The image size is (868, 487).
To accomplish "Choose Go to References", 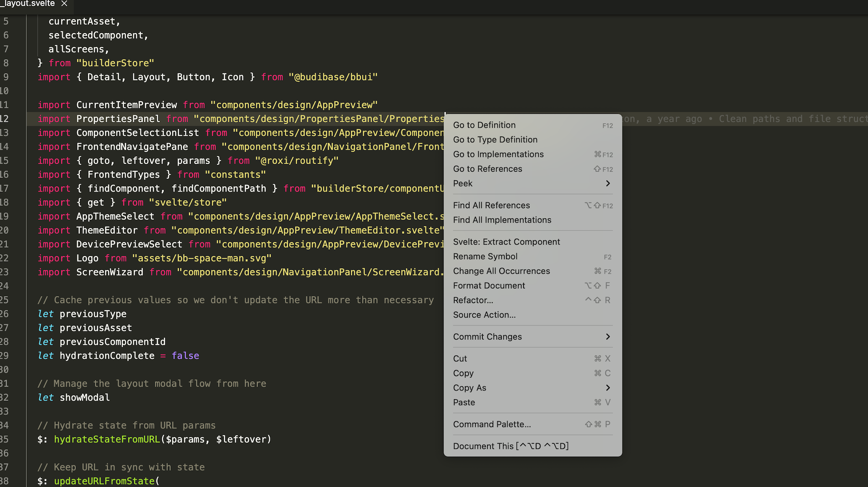I will pos(487,169).
